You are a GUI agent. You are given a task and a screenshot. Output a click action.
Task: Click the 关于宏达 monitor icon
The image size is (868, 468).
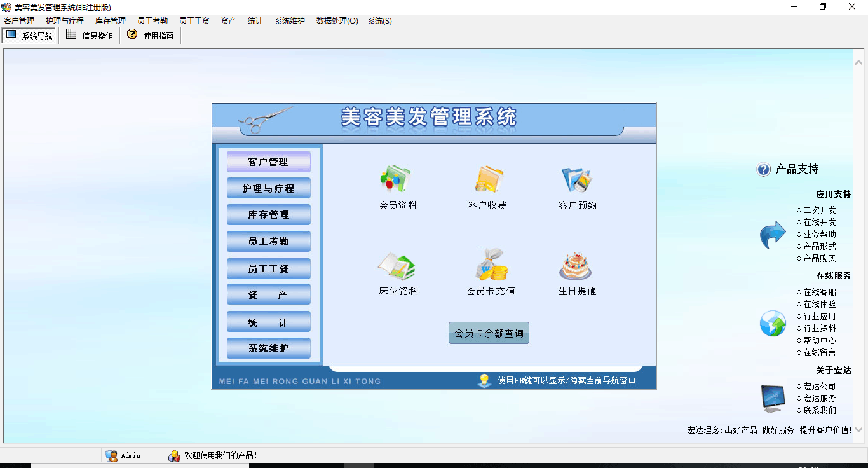[773, 398]
